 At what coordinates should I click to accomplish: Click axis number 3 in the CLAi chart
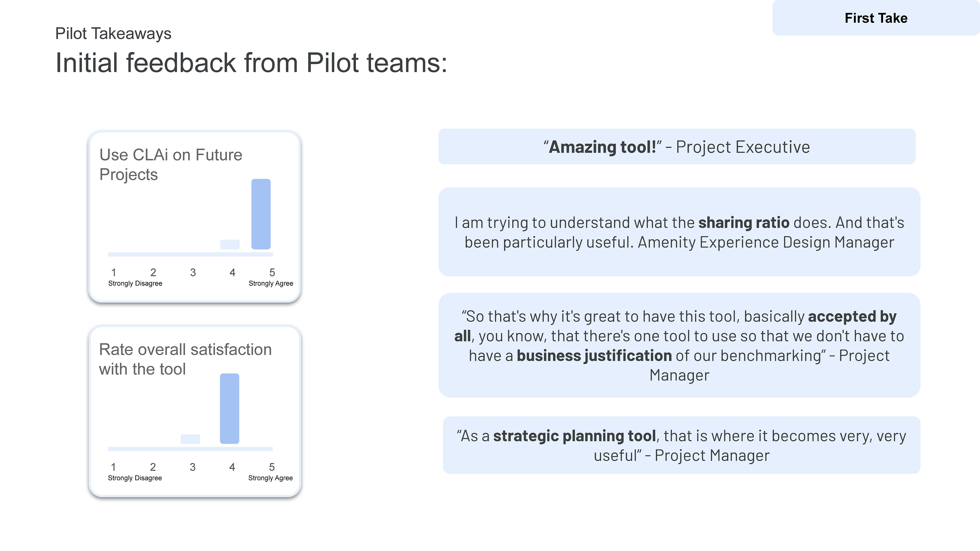click(193, 272)
